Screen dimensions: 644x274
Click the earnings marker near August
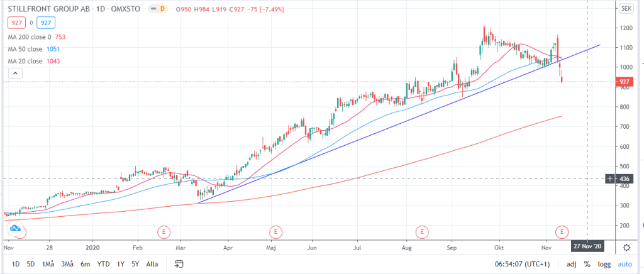pos(422,231)
